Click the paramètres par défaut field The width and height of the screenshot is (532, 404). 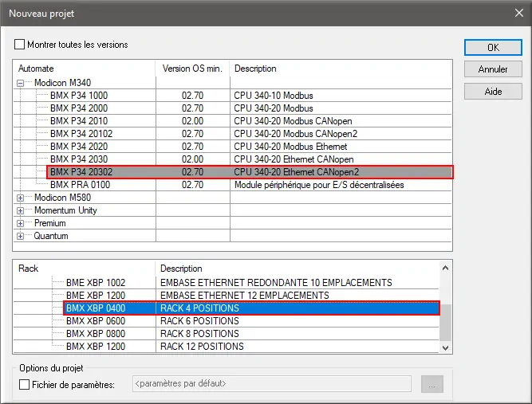tap(272, 383)
